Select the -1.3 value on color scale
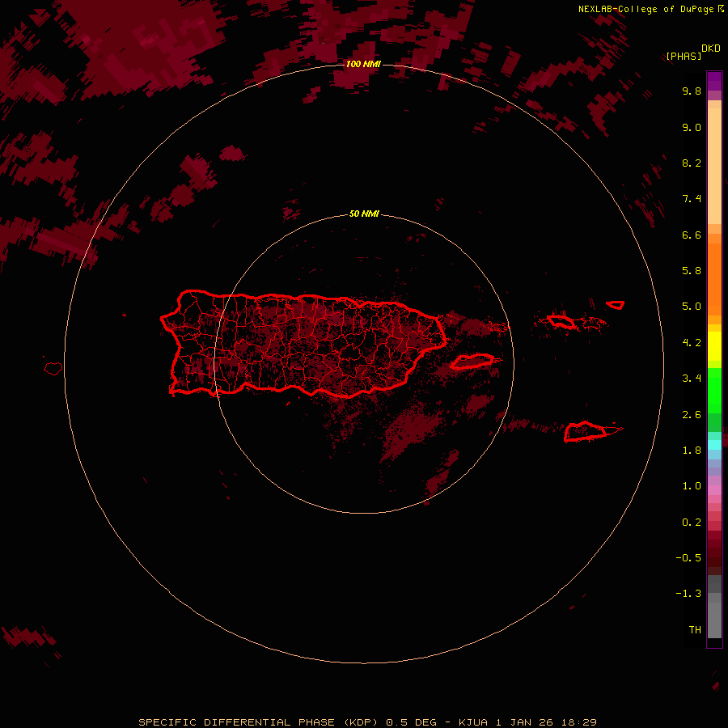The image size is (728, 728). [688, 595]
